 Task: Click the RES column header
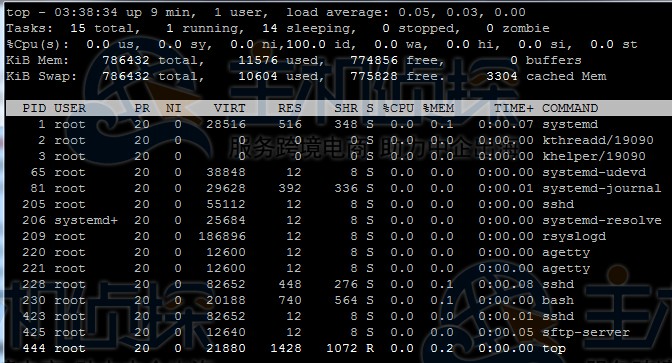click(290, 108)
